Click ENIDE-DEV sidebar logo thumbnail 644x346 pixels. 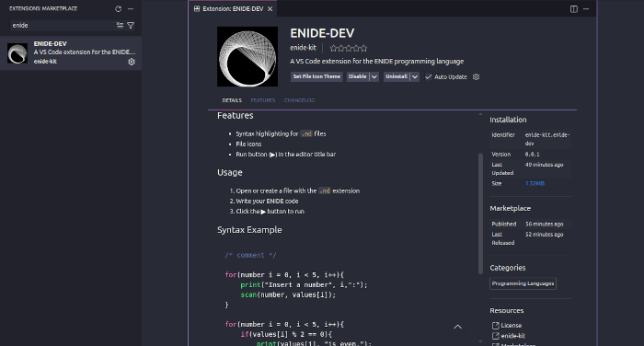(x=17, y=53)
